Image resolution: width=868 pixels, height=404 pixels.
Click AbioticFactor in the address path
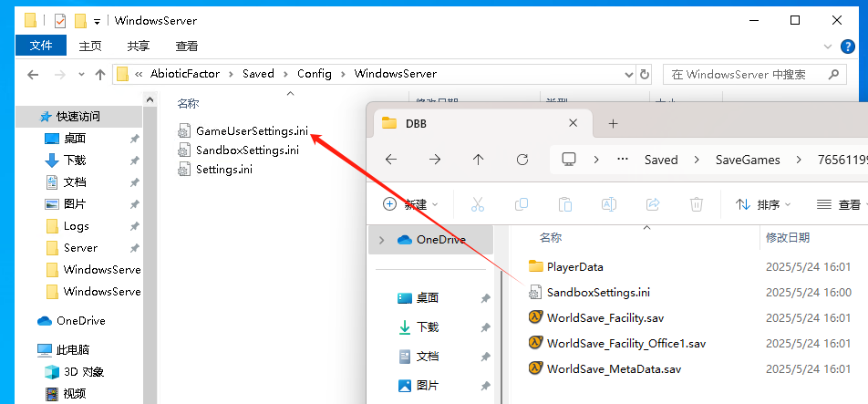coord(185,74)
